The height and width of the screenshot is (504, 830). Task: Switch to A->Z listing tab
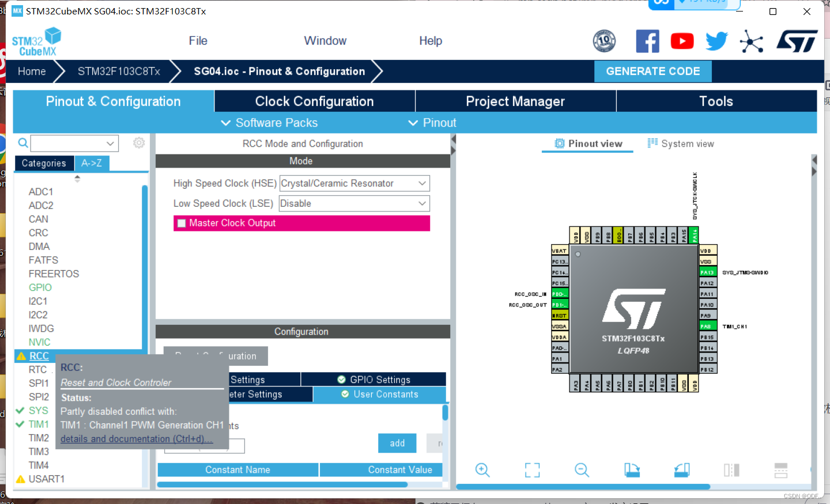[92, 164]
